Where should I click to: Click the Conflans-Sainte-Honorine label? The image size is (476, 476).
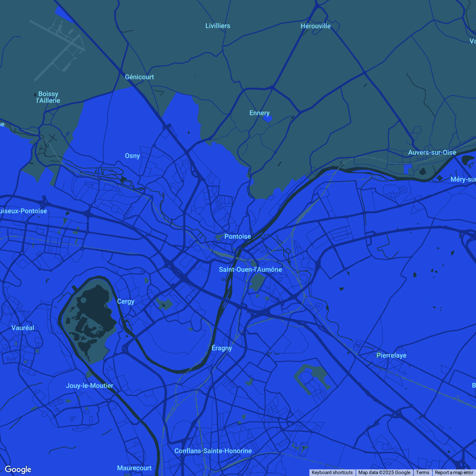[x=213, y=451]
